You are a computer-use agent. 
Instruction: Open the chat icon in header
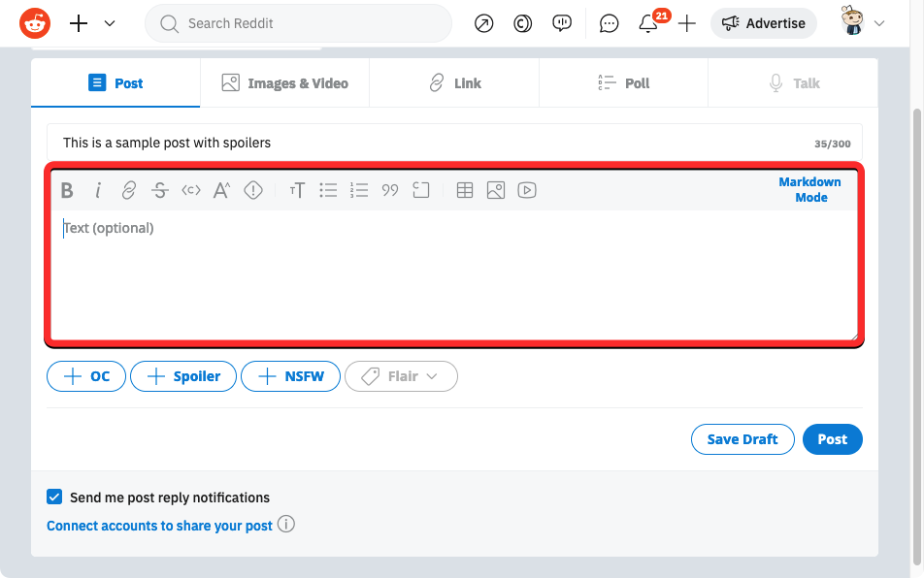click(x=609, y=24)
